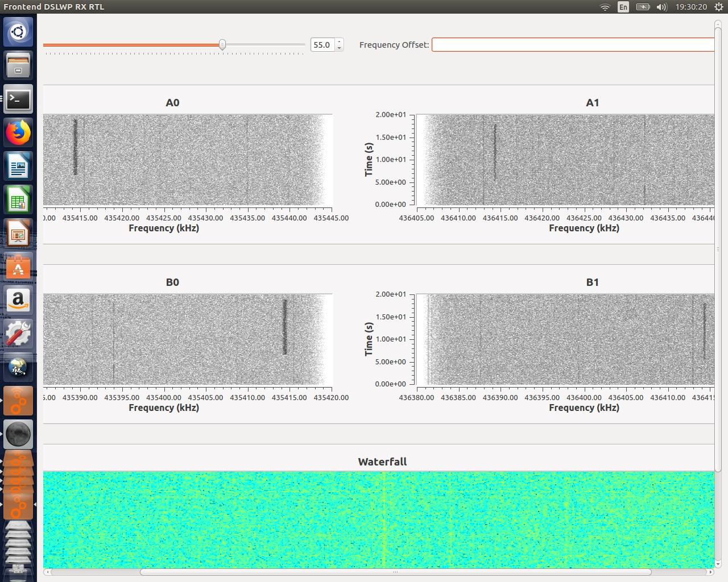Viewport: 728px width, 582px height.
Task: Open the Files manager icon
Action: click(18, 66)
